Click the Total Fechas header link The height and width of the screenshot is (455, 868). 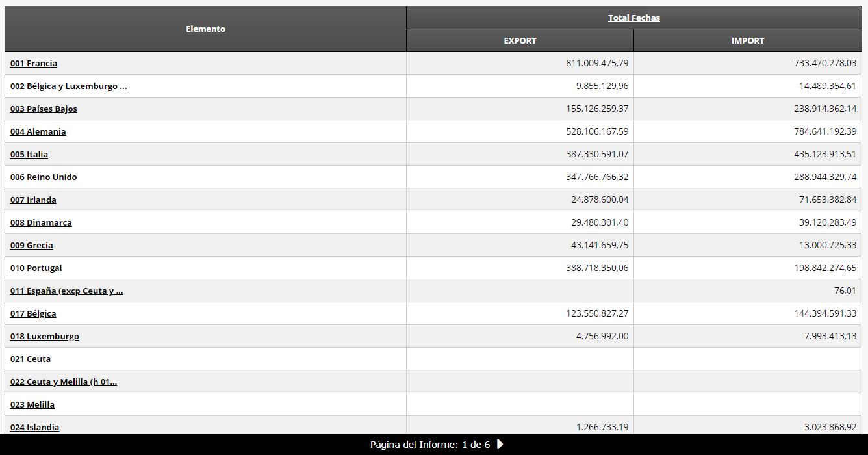633,18
